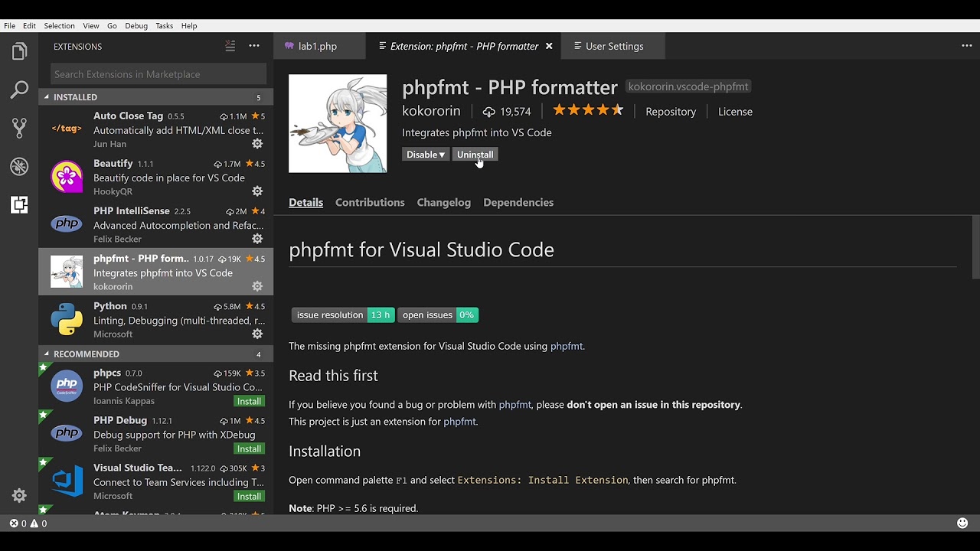The width and height of the screenshot is (980, 551).
Task: Open the Source Control view
Action: pos(19,128)
